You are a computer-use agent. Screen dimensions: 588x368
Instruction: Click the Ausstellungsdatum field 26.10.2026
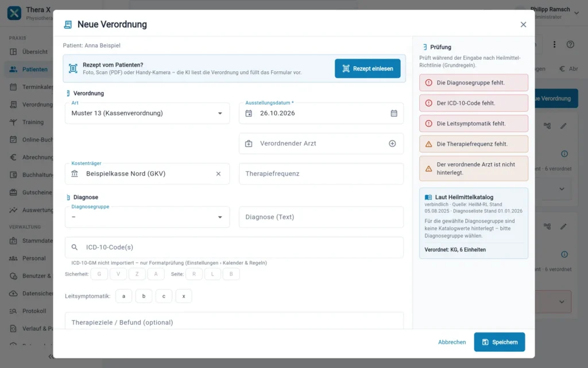321,113
